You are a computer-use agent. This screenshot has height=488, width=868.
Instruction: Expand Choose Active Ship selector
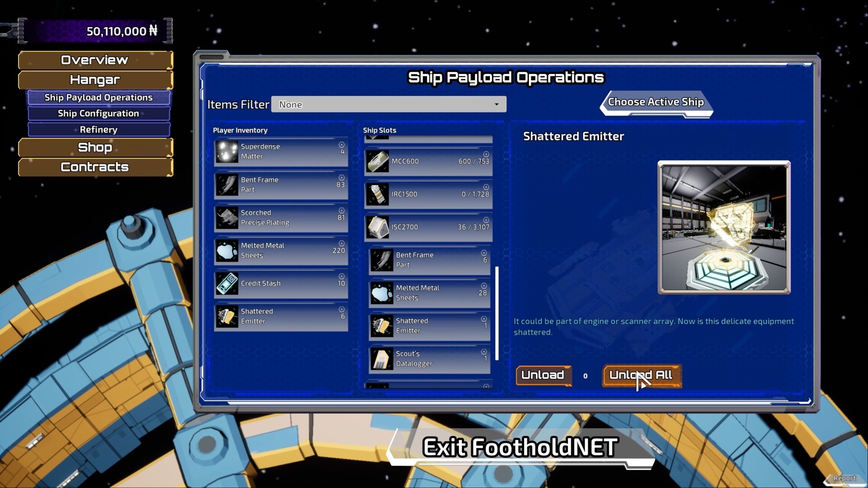click(x=656, y=103)
